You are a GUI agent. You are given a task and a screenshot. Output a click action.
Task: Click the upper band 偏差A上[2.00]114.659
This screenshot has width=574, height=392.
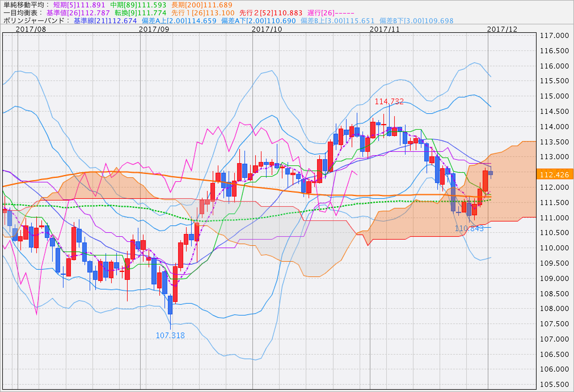179,21
